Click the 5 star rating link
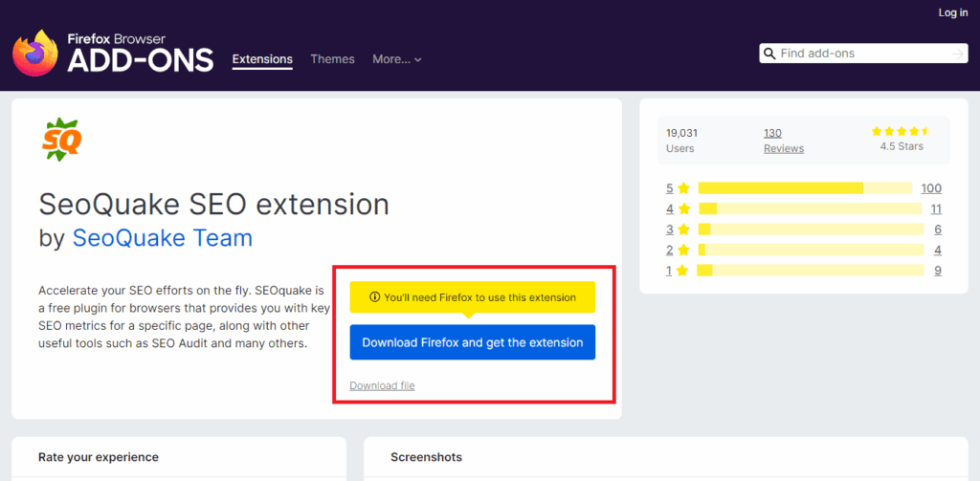Screen dimensions: 980x481 point(678,188)
